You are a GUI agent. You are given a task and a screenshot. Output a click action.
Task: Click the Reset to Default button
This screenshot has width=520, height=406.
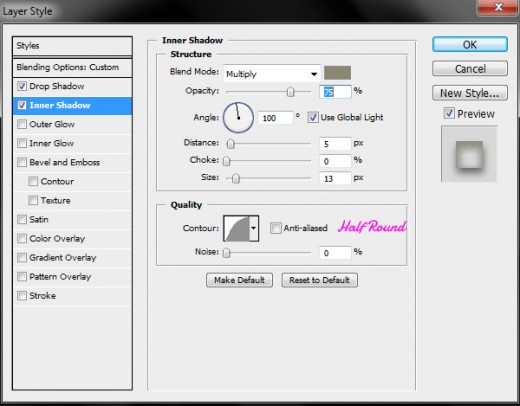pyautogui.click(x=319, y=280)
